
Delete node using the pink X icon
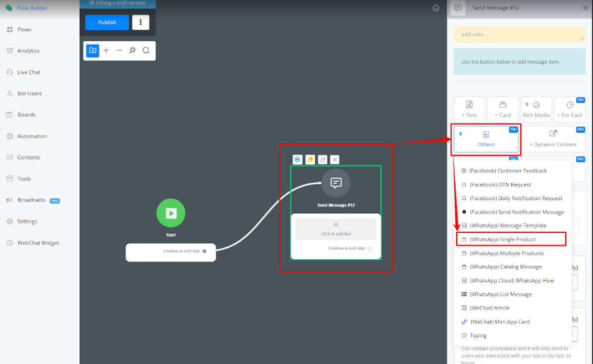335,159
